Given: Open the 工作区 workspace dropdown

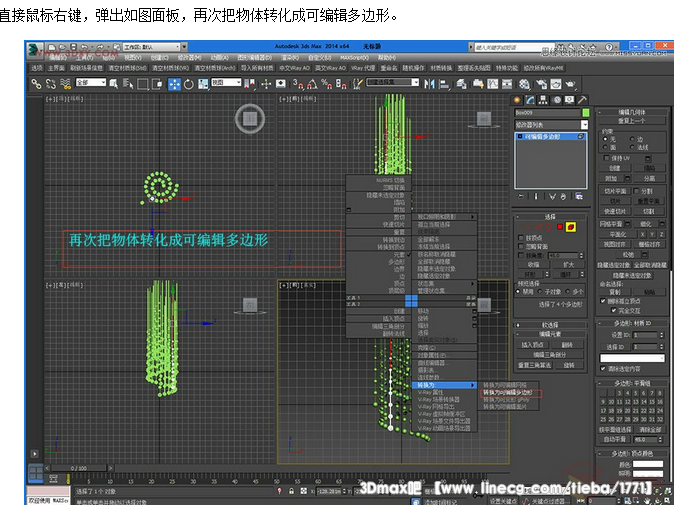Looking at the screenshot, I should (x=152, y=47).
